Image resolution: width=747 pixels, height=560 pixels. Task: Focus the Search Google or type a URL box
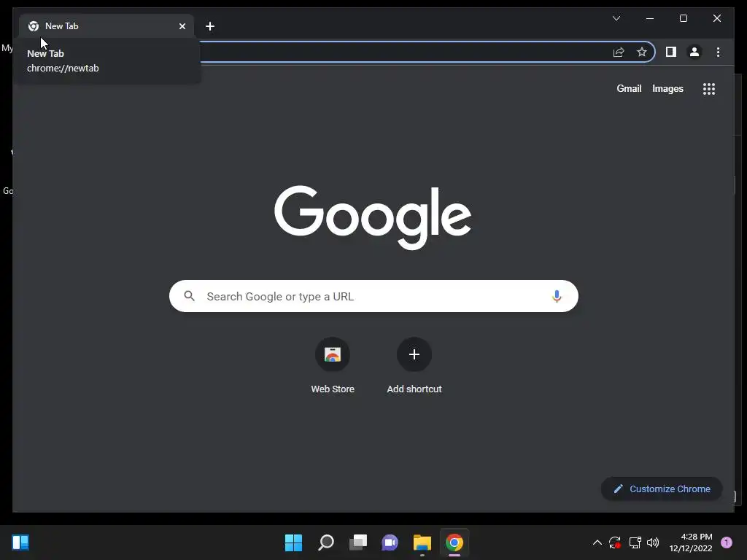click(x=373, y=296)
